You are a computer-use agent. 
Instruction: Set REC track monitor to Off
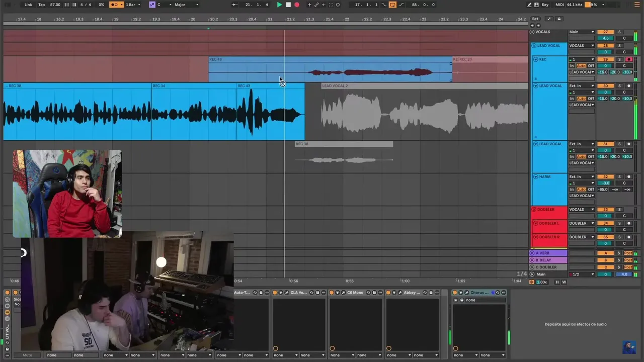[591, 66]
